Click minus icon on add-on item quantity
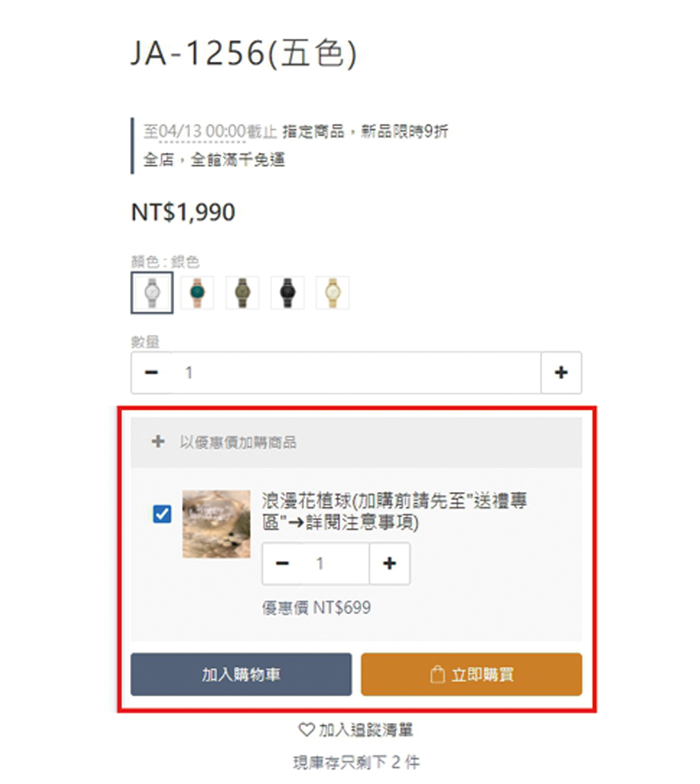Viewport: 700px width, 784px height. coord(282,563)
